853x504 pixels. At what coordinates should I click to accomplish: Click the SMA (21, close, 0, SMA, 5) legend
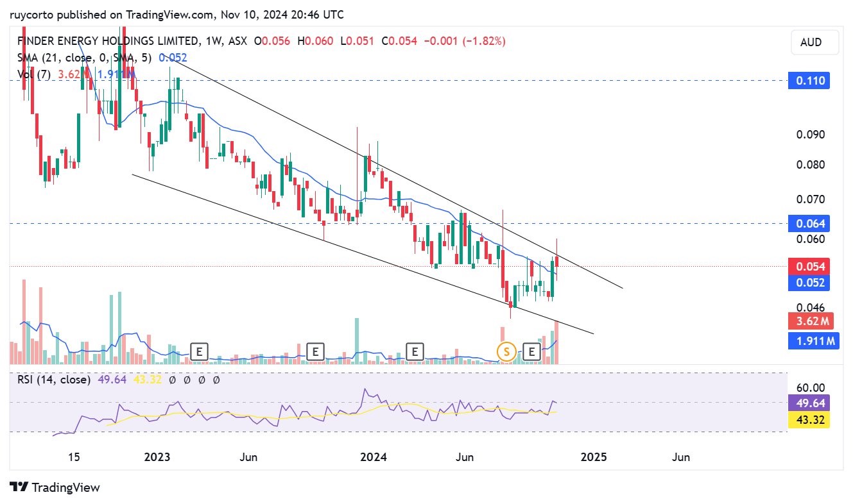click(x=85, y=58)
